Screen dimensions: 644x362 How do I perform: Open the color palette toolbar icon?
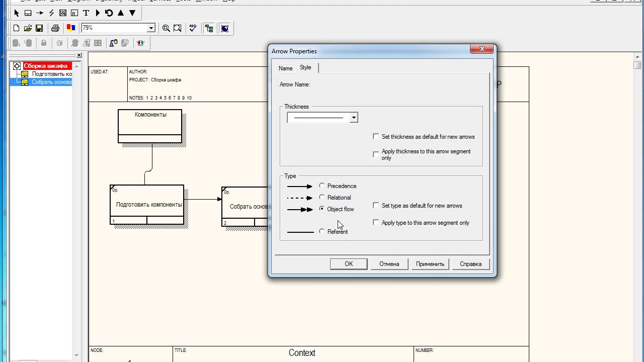point(71,28)
